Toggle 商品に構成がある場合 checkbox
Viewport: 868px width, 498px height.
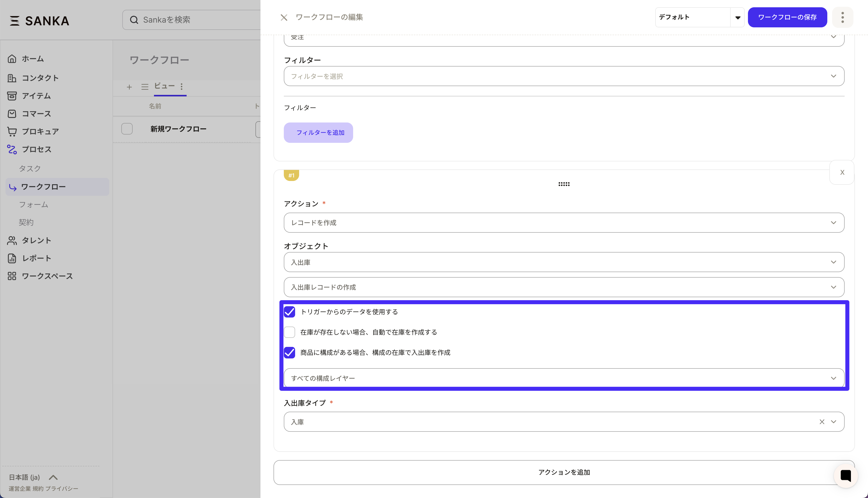[289, 352]
